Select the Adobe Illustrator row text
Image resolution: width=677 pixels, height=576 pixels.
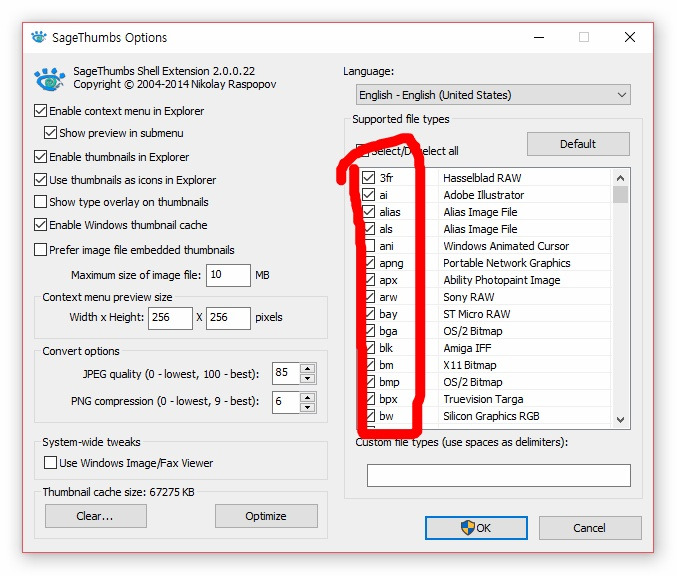click(484, 195)
